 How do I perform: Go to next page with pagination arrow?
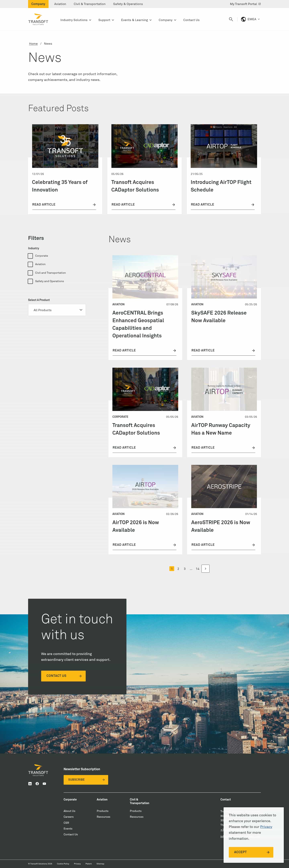point(205,568)
